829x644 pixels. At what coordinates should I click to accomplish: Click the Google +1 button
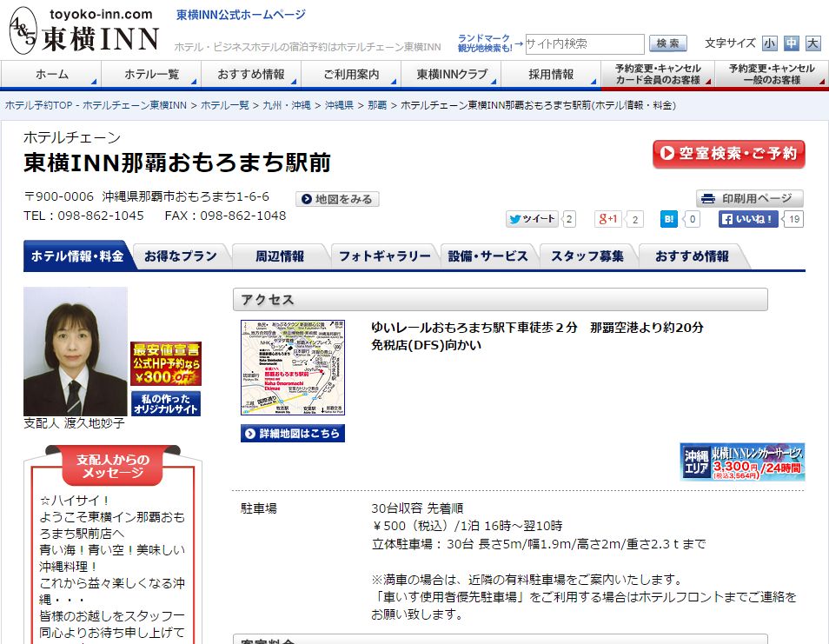pyautogui.click(x=607, y=219)
